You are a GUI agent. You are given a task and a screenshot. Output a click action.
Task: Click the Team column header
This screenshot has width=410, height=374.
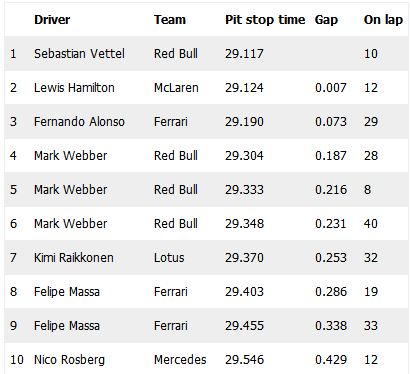click(170, 20)
